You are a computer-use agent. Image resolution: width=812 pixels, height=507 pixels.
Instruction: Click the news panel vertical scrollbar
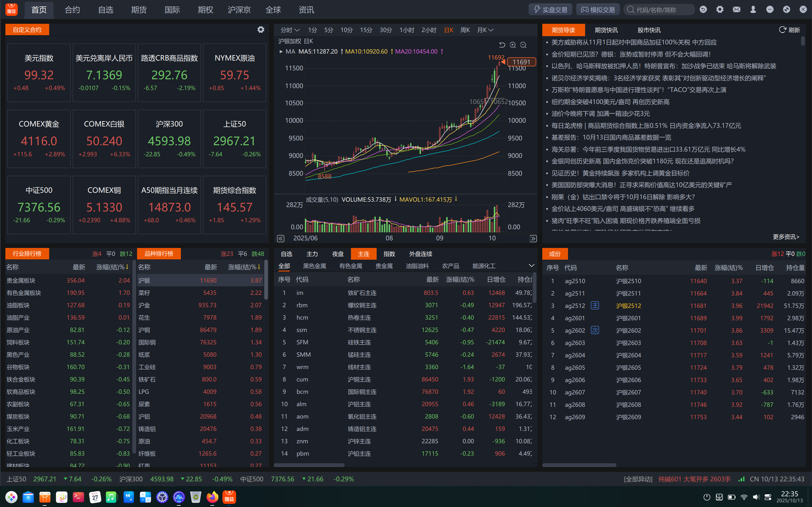pyautogui.click(x=802, y=41)
